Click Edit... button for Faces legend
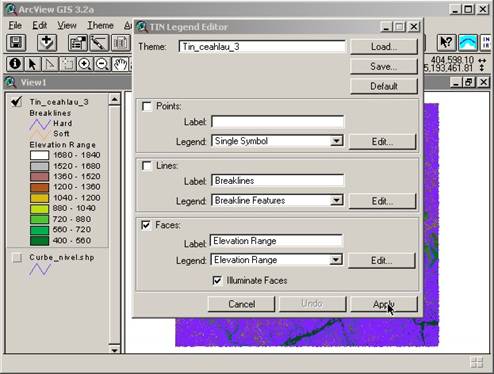The image size is (494, 374). tap(382, 260)
